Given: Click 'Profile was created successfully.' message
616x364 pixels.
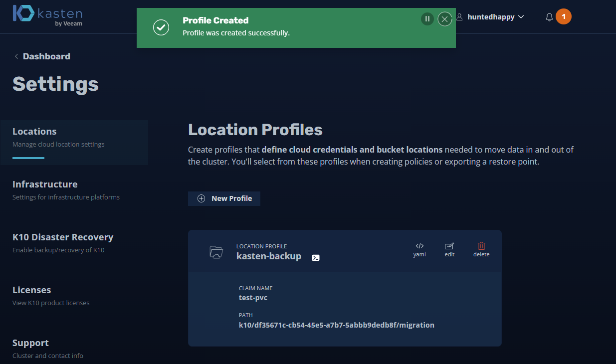Looking at the screenshot, I should click(x=236, y=33).
